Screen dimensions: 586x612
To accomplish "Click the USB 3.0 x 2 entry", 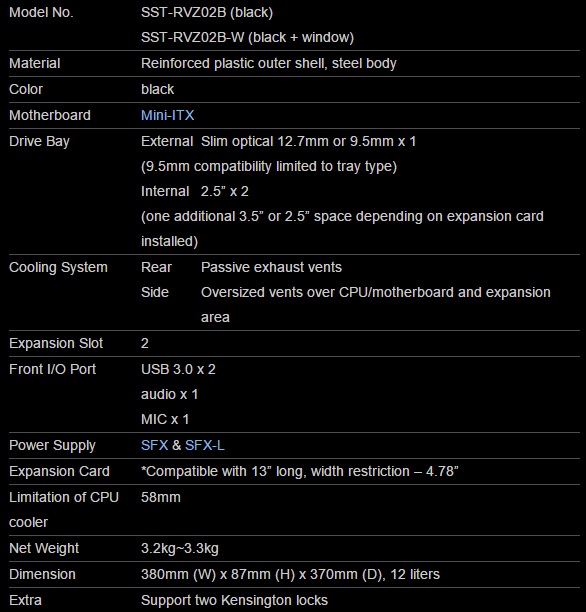I will pyautogui.click(x=178, y=369).
